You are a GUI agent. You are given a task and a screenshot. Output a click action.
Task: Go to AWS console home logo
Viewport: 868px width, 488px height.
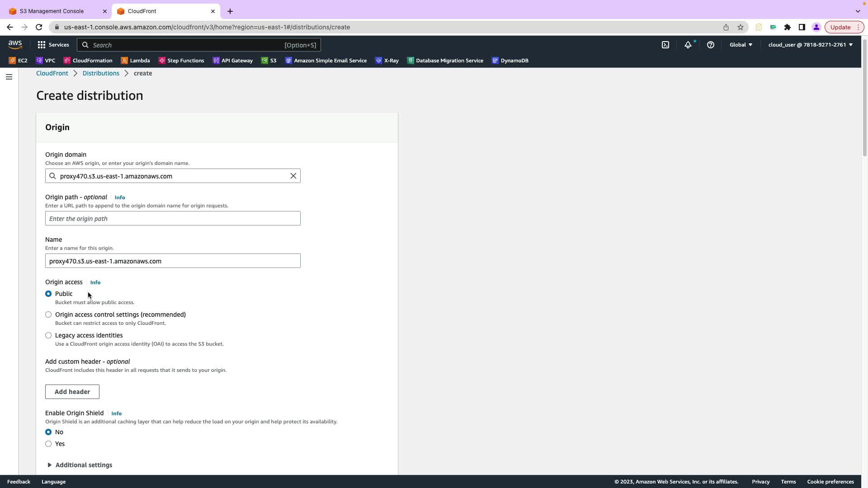(15, 44)
